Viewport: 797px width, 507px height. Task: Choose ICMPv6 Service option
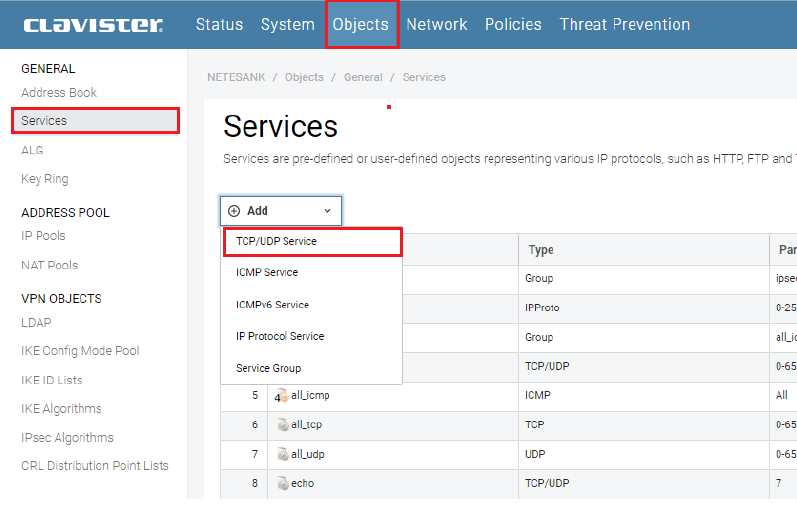[272, 304]
